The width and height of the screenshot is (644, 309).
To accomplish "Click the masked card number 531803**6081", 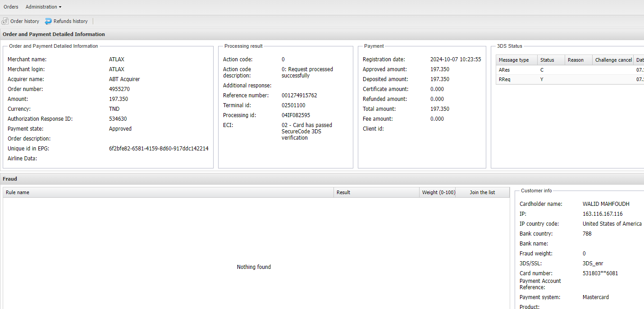I will 600,273.
